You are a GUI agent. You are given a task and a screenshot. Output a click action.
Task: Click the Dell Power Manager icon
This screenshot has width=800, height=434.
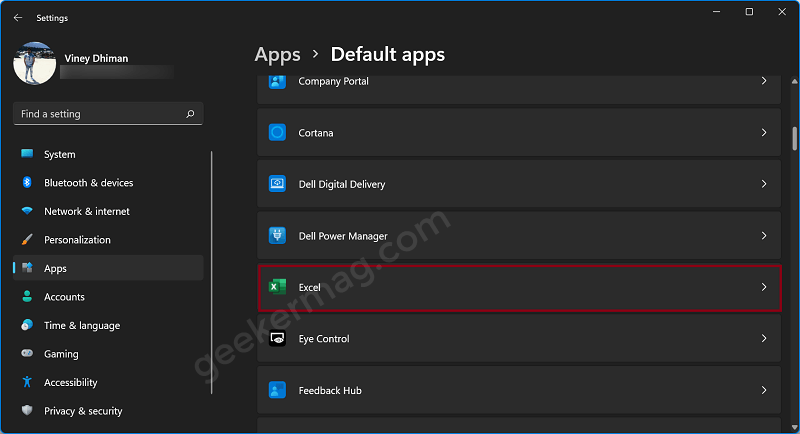point(278,236)
